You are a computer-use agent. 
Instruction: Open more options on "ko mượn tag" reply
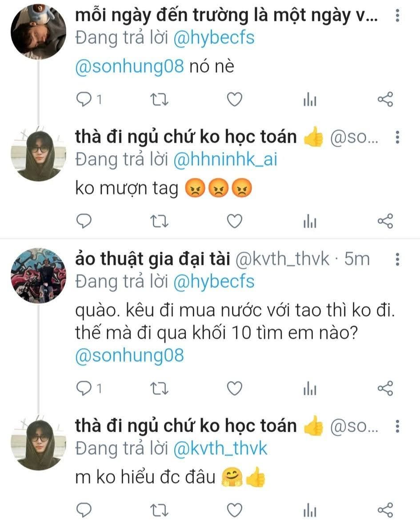pos(397,137)
